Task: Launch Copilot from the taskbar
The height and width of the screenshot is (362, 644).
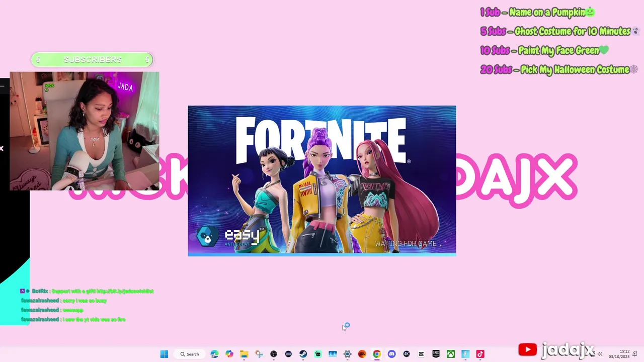Action: tap(229, 354)
